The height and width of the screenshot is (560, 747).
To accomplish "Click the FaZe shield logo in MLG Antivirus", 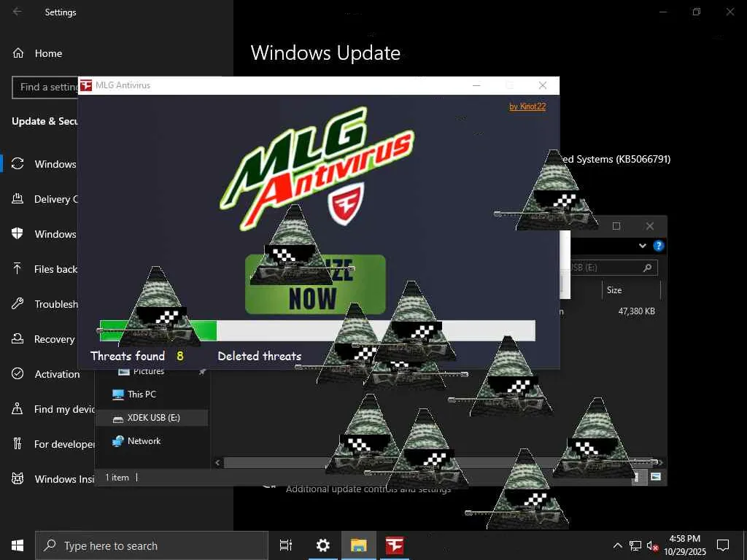I will [x=346, y=204].
